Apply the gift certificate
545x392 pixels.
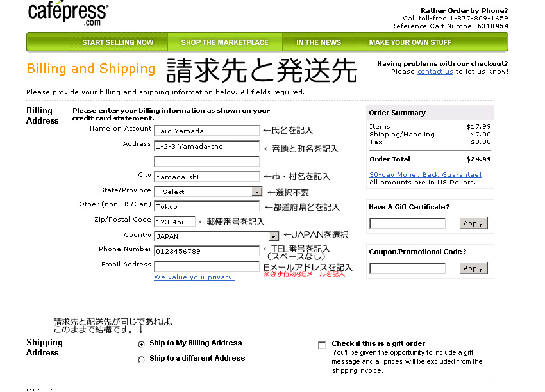point(473,224)
